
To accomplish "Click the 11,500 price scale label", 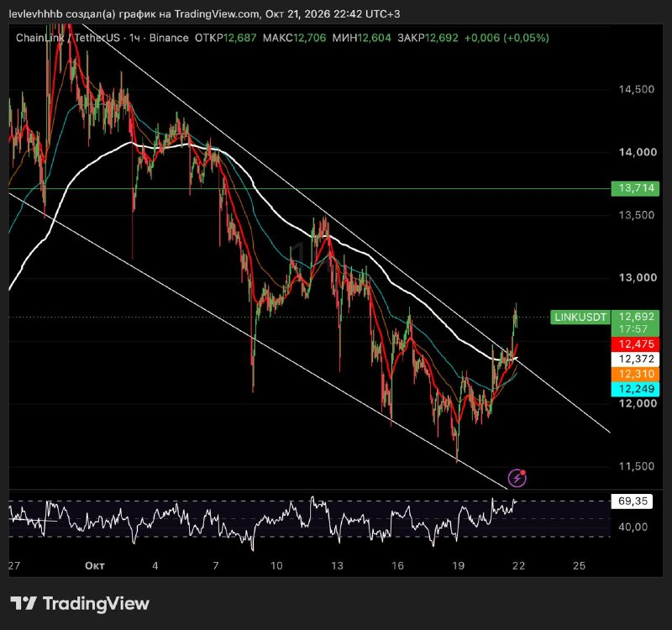I will (x=637, y=466).
